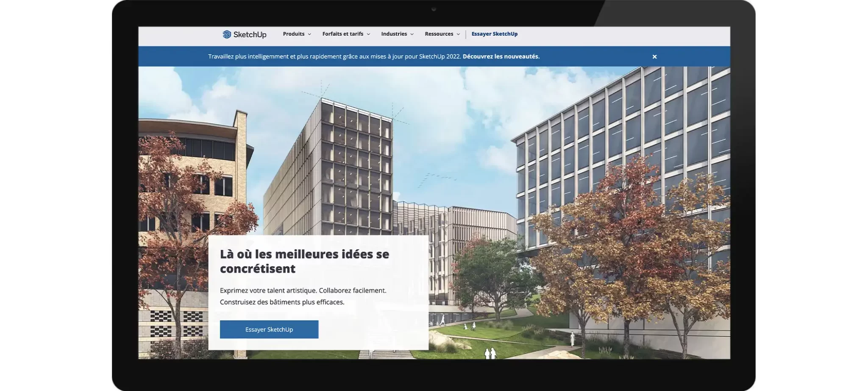Click the SketchUp logo icon
Image resolution: width=868 pixels, height=391 pixels.
[x=227, y=34]
